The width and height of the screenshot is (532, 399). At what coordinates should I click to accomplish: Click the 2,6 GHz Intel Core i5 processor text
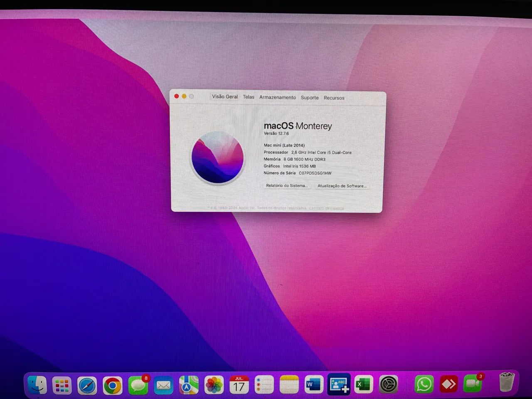coord(321,153)
